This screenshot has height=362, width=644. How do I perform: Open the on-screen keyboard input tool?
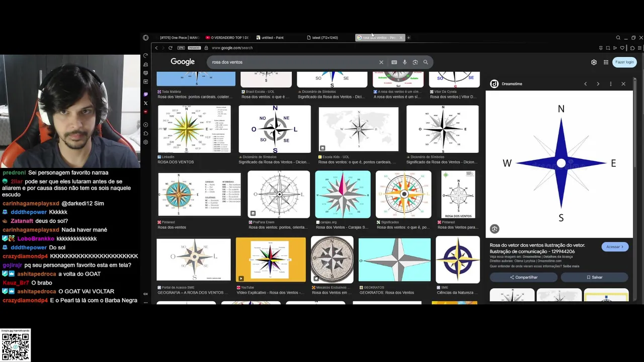[x=394, y=62]
